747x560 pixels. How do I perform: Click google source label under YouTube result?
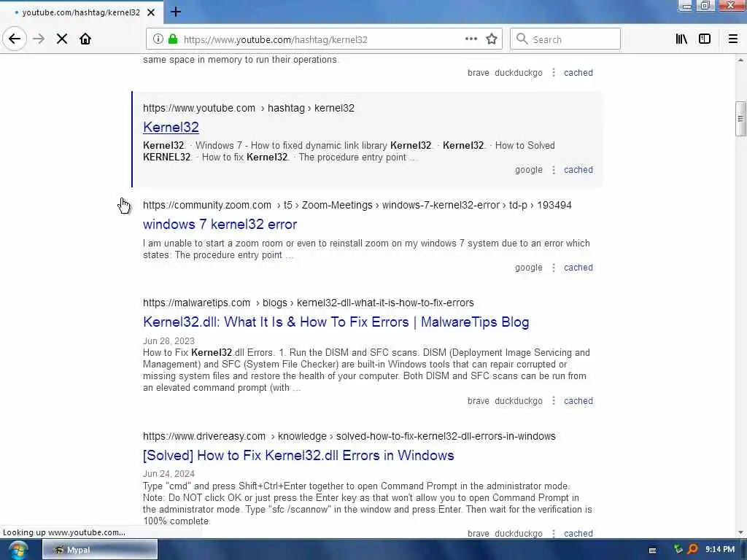(x=528, y=170)
